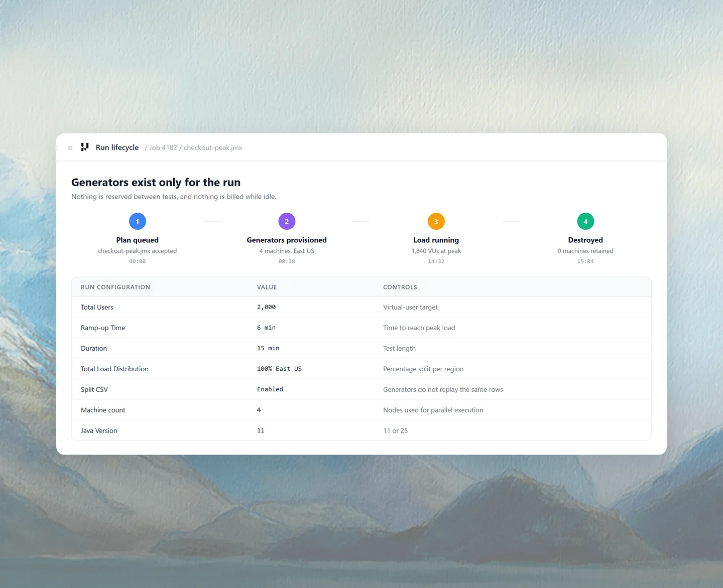Click the 00:38 provisioning timestamp

tap(287, 261)
